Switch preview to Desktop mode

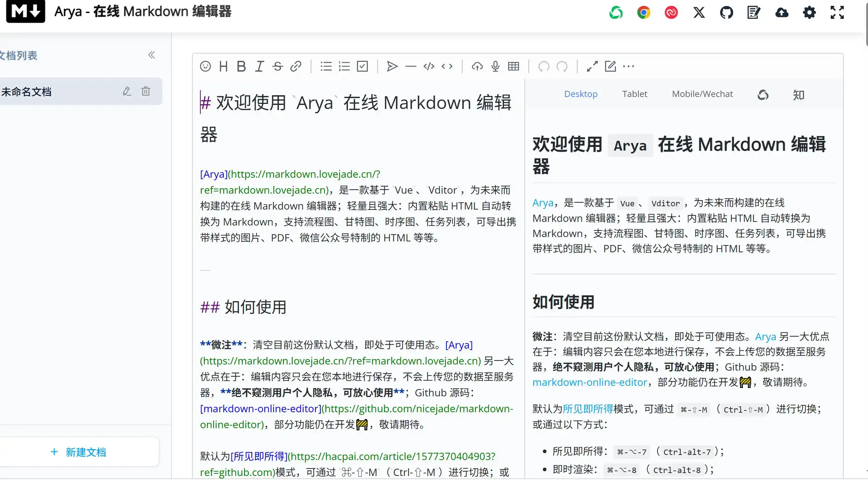point(581,94)
